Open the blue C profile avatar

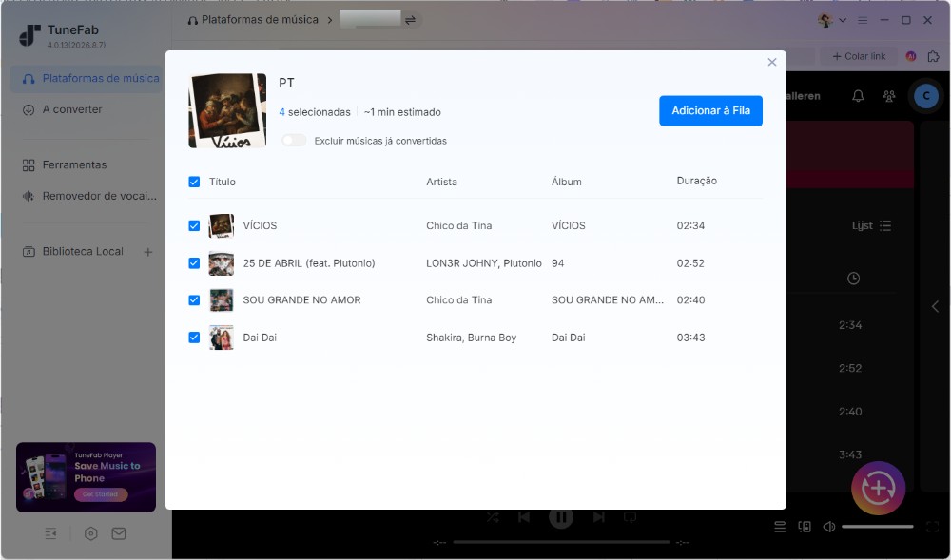(925, 96)
